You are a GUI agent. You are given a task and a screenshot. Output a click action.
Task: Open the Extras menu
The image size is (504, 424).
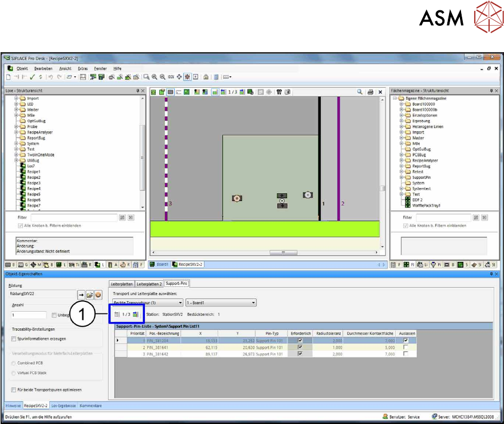(x=82, y=68)
